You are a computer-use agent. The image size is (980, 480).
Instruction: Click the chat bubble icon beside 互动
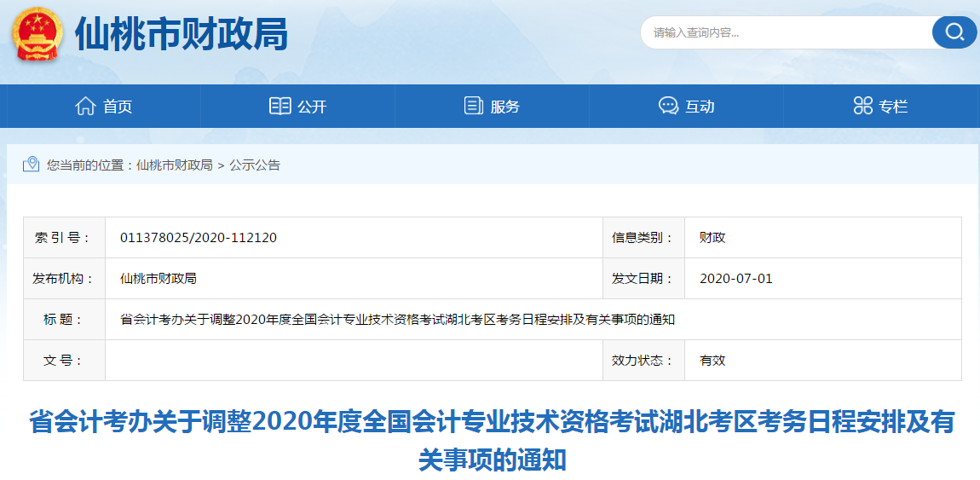(668, 107)
